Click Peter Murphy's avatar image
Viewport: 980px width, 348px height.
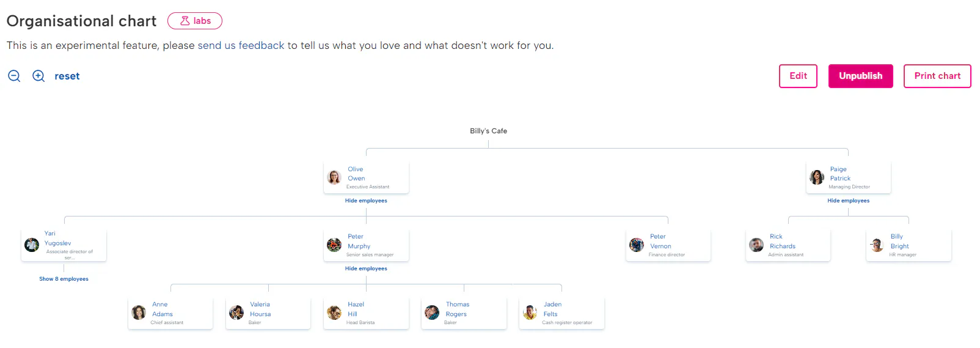(x=334, y=245)
